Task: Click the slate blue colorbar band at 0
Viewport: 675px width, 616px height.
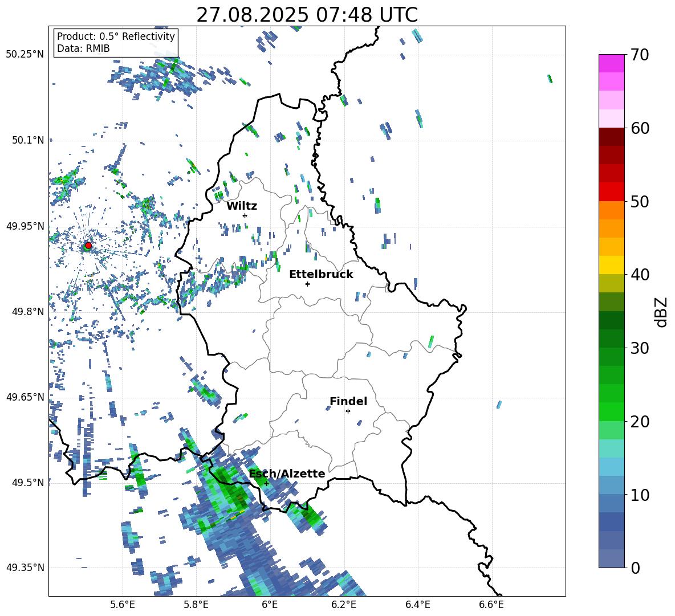Action: 611,558
